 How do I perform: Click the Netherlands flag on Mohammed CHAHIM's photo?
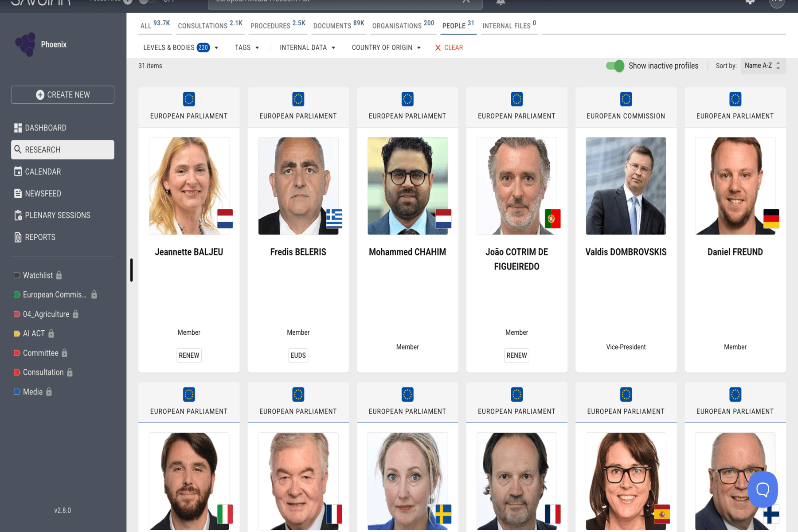(444, 219)
